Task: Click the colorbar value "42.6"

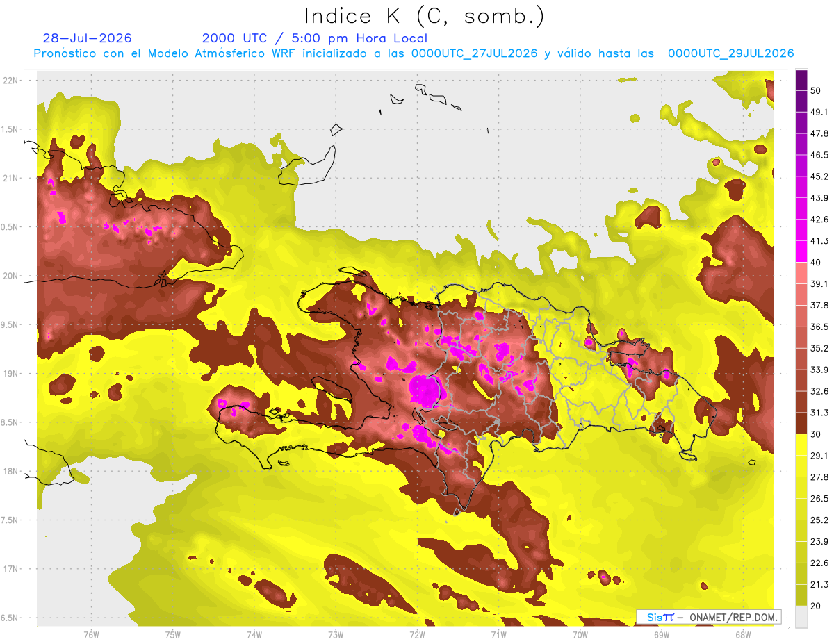Action: [x=819, y=220]
